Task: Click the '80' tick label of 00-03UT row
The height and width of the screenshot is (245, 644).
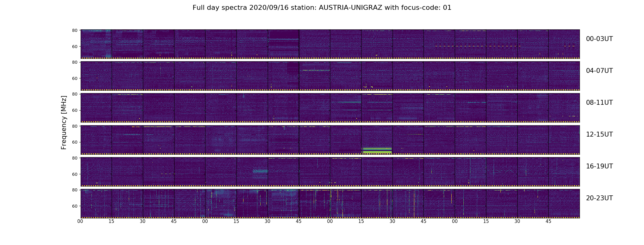Action: (x=75, y=30)
